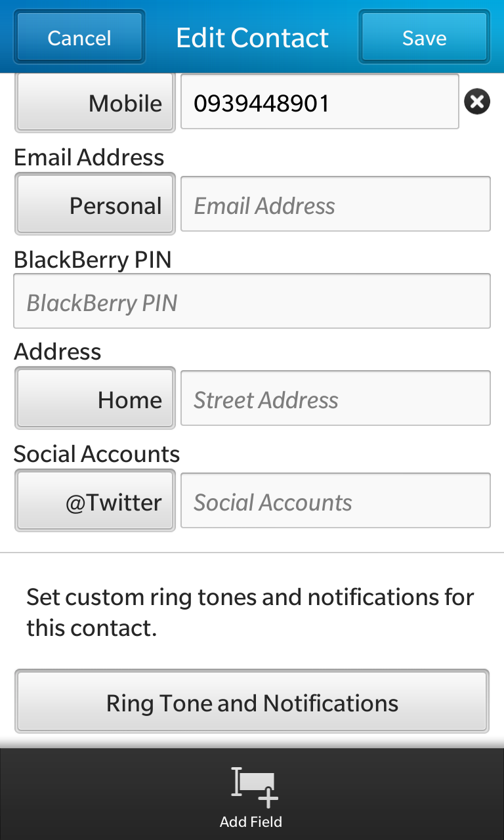Expand the Home address type dropdown

point(94,398)
